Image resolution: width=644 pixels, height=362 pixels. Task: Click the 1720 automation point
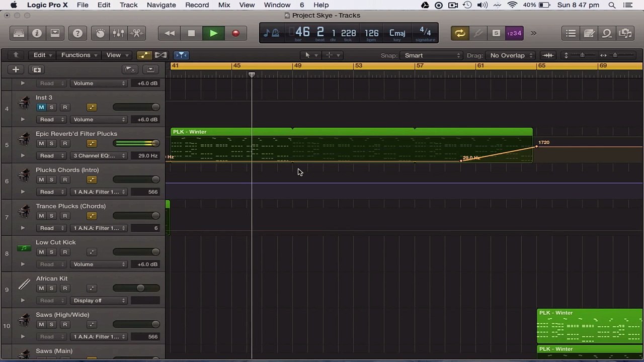click(x=536, y=146)
